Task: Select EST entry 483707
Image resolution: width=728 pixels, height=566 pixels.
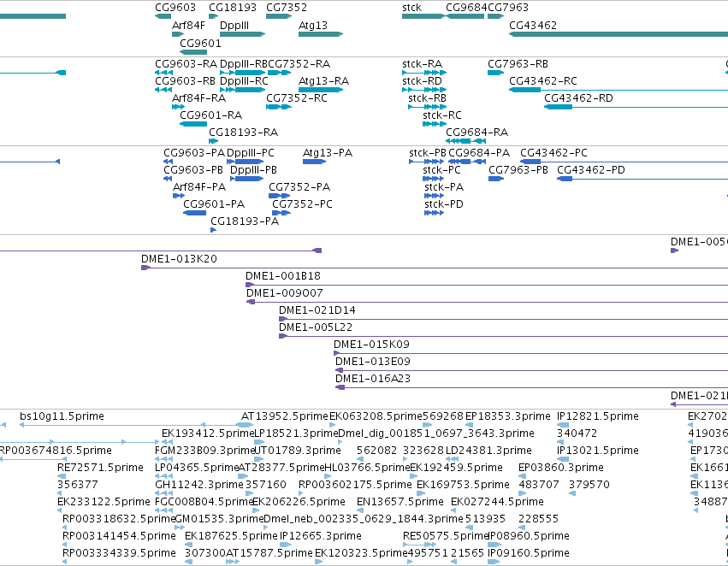Action: 539,485
